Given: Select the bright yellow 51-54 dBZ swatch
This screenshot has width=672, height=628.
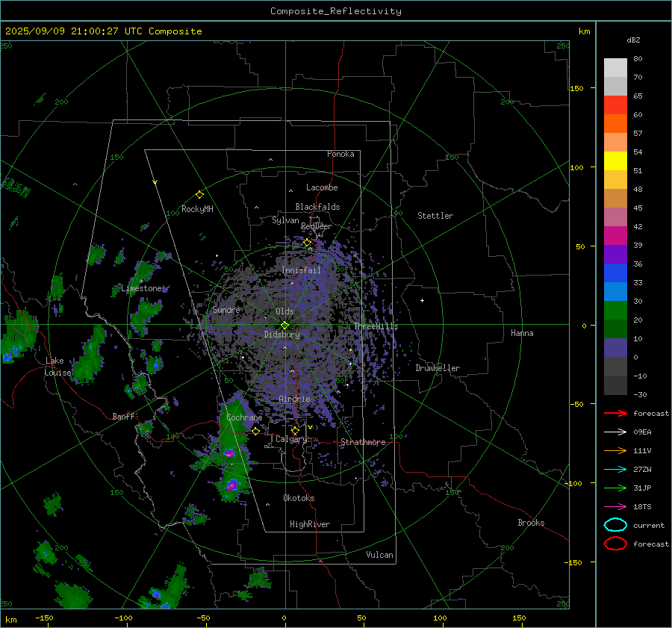Looking at the screenshot, I should (615, 161).
